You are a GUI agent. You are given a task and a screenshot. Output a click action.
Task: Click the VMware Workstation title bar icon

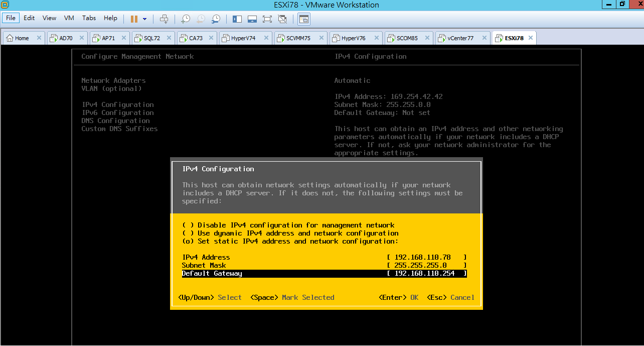[5, 5]
